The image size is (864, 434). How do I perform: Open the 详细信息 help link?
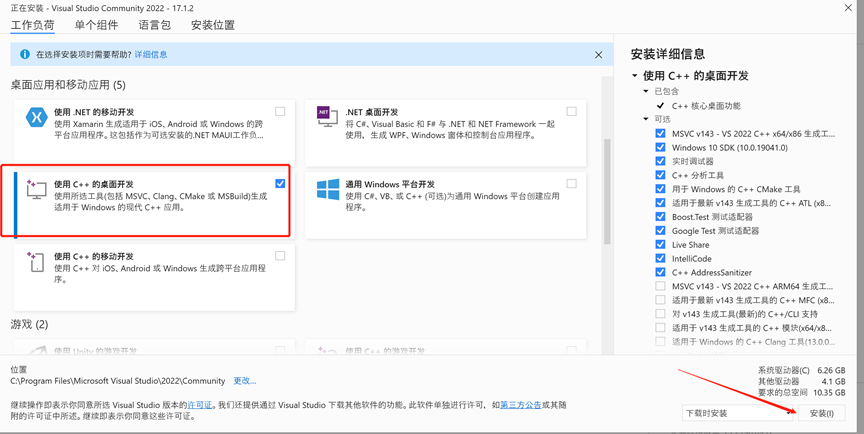coord(150,55)
